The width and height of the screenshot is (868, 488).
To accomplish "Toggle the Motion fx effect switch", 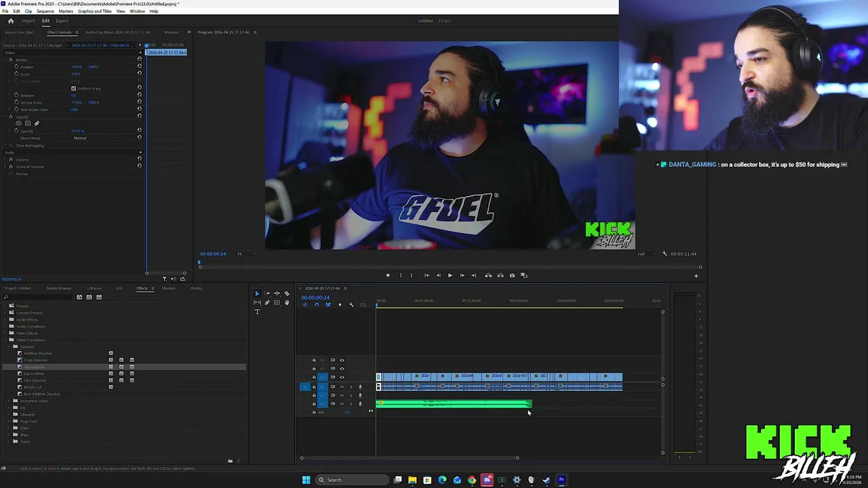I will tap(11, 60).
